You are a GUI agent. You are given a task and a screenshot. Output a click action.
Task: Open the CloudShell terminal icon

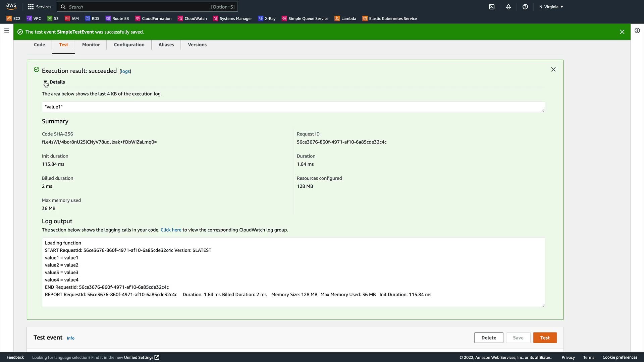[492, 7]
